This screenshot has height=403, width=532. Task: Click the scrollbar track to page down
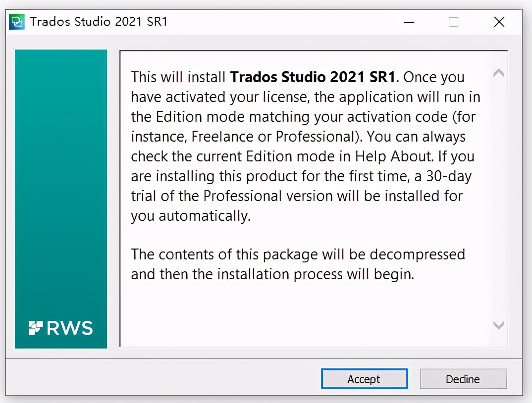pyautogui.click(x=499, y=223)
